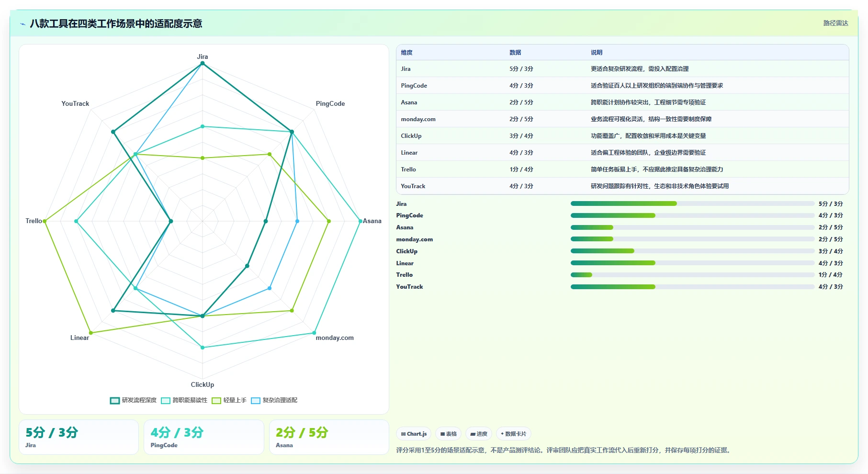Click the Jira axis label on radar
Screen dimensions: 868x474
coord(203,56)
